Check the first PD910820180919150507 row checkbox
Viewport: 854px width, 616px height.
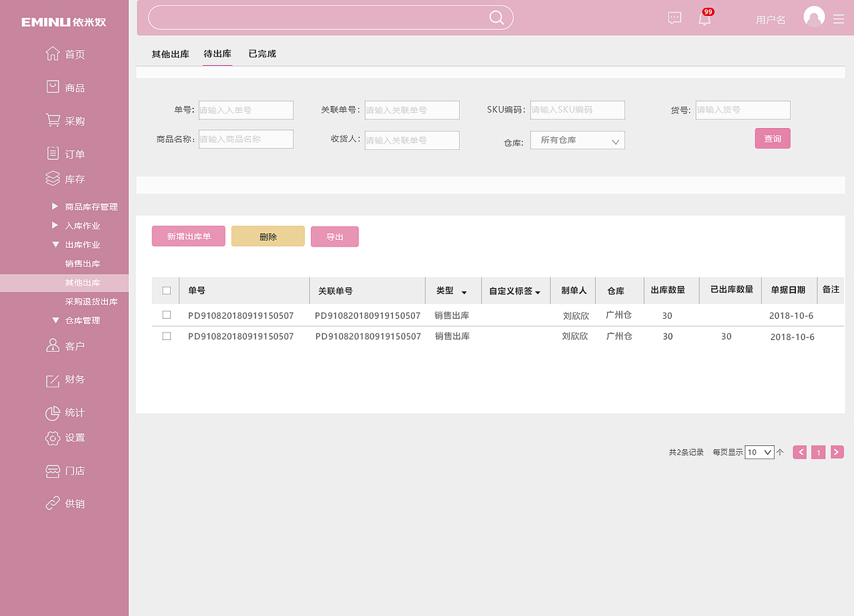click(166, 315)
